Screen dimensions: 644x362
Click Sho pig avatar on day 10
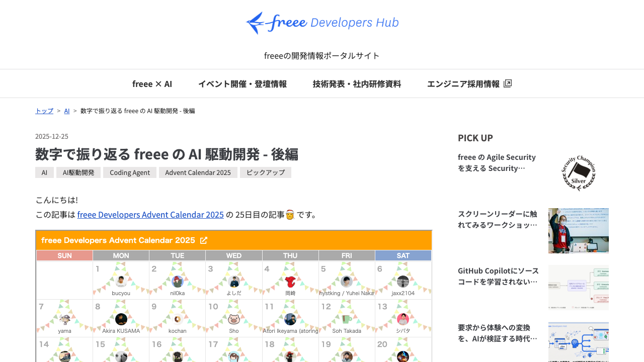(233, 319)
